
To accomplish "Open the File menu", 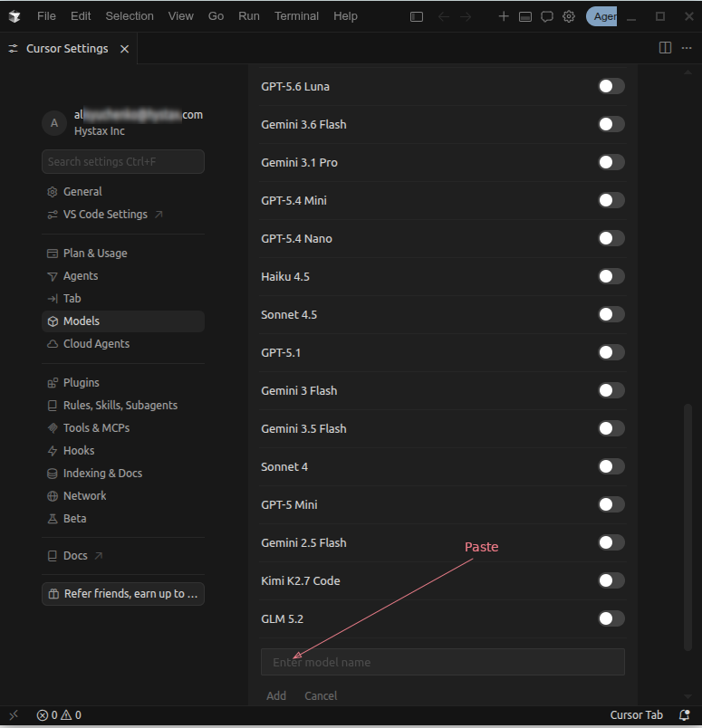I will pyautogui.click(x=46, y=16).
